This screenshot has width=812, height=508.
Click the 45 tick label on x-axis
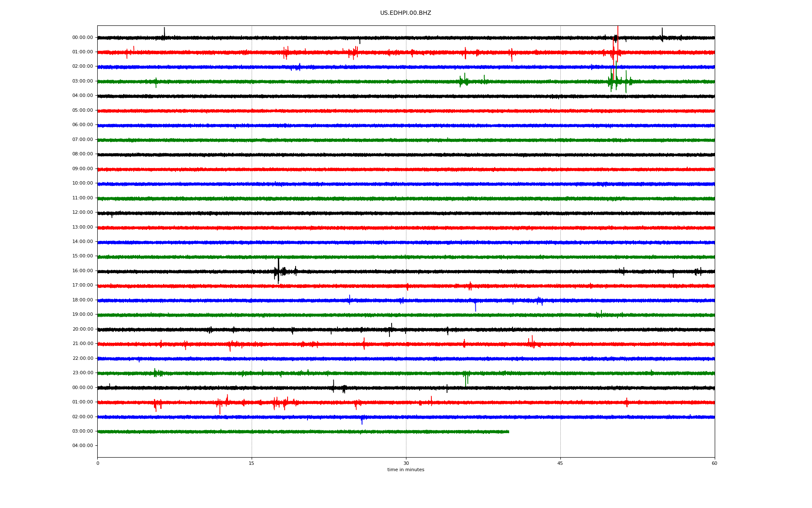(560, 463)
